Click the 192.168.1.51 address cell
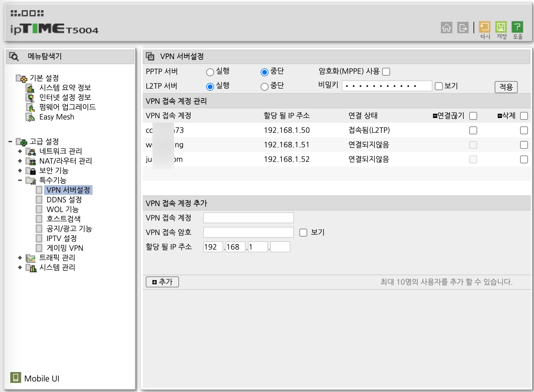 (287, 145)
